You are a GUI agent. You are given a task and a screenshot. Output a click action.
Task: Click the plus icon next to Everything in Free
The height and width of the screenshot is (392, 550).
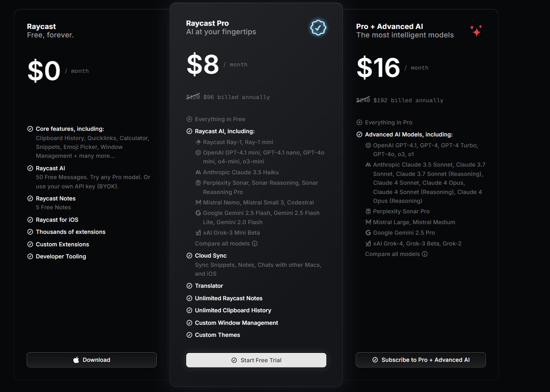tap(189, 119)
